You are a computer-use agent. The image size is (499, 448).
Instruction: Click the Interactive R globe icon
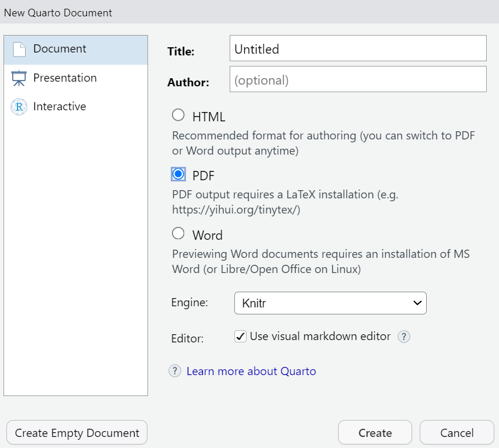(x=19, y=107)
